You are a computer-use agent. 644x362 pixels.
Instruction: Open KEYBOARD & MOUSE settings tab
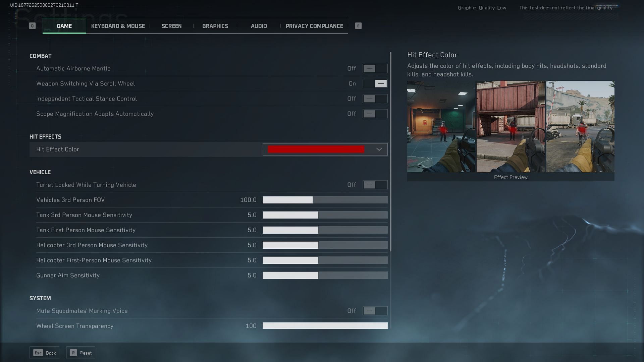[x=118, y=25]
